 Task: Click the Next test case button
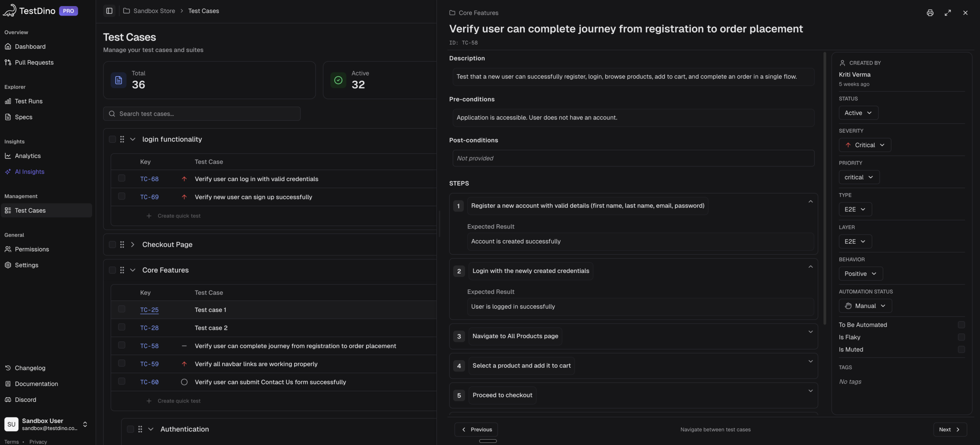tap(950, 429)
